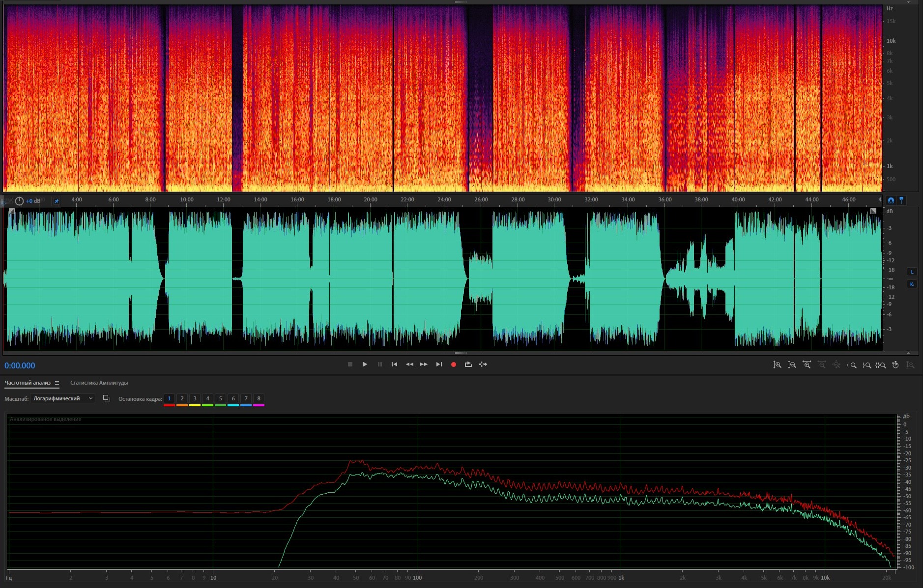This screenshot has width=923, height=588.
Task: Click Zoom In at In Point icon
Action: tap(851, 365)
